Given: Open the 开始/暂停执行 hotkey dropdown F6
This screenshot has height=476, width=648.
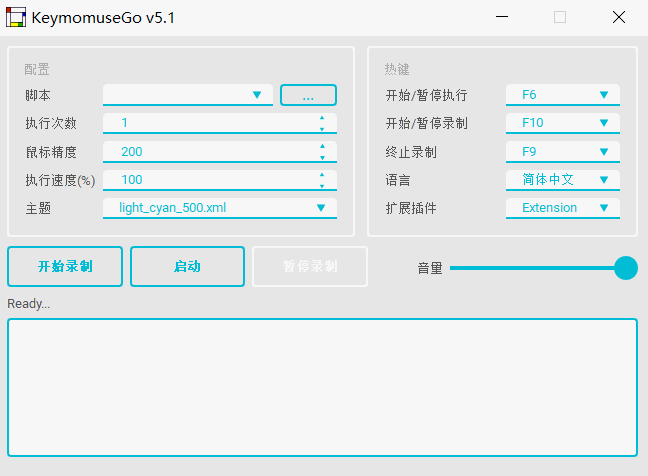Looking at the screenshot, I should [x=562, y=95].
